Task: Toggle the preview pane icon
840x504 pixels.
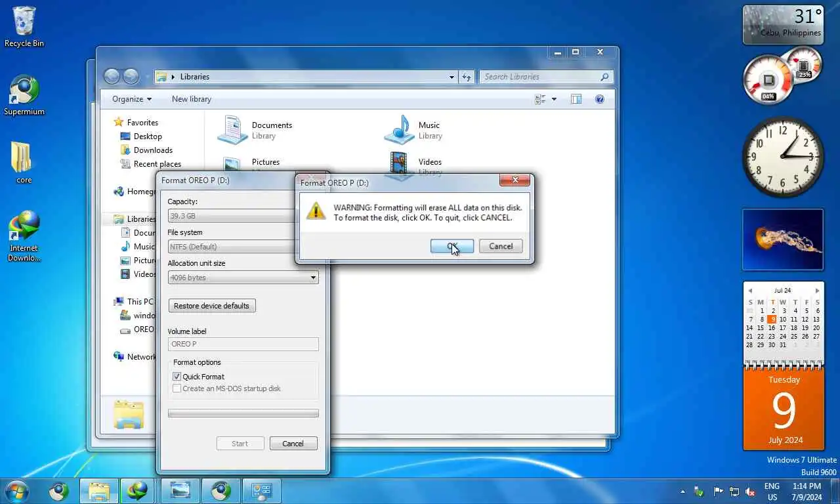Action: (x=576, y=99)
